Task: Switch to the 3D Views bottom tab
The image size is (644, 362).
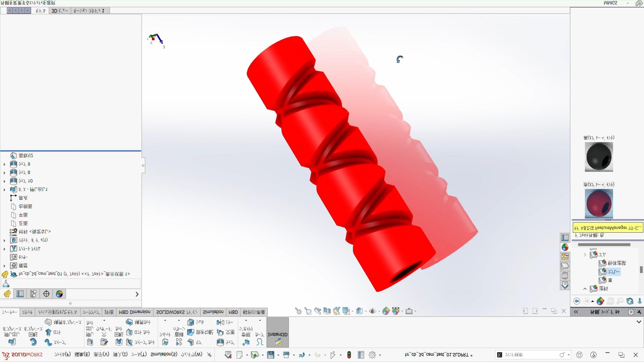Action: (60, 11)
